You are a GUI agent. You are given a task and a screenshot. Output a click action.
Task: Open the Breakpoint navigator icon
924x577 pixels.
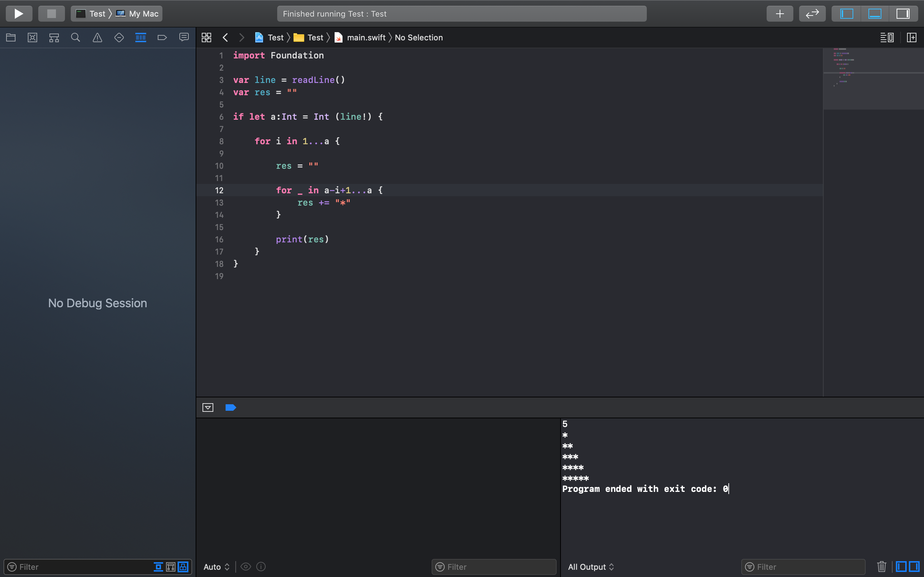click(162, 38)
